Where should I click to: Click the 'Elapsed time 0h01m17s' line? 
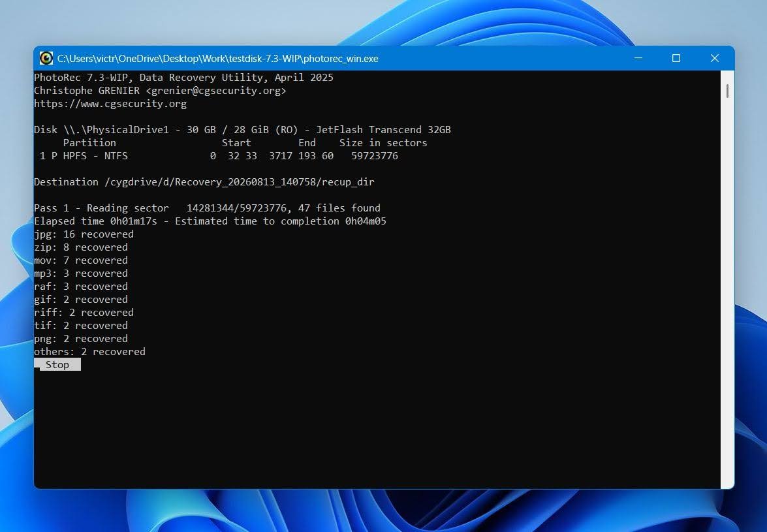point(210,221)
